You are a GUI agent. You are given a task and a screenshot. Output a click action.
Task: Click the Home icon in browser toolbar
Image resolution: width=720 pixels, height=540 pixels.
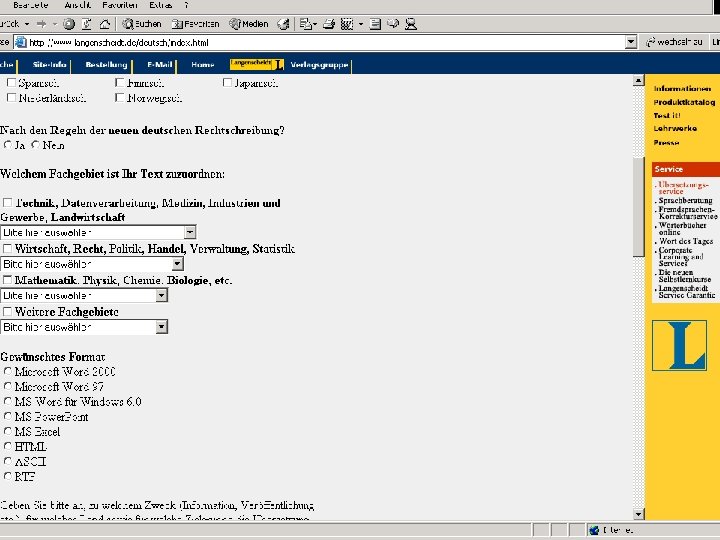[105, 24]
